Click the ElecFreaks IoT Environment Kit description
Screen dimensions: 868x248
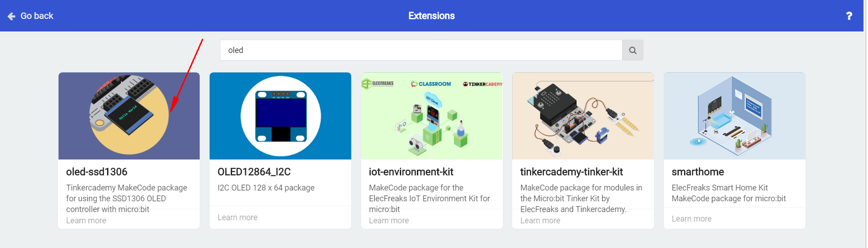pos(430,199)
